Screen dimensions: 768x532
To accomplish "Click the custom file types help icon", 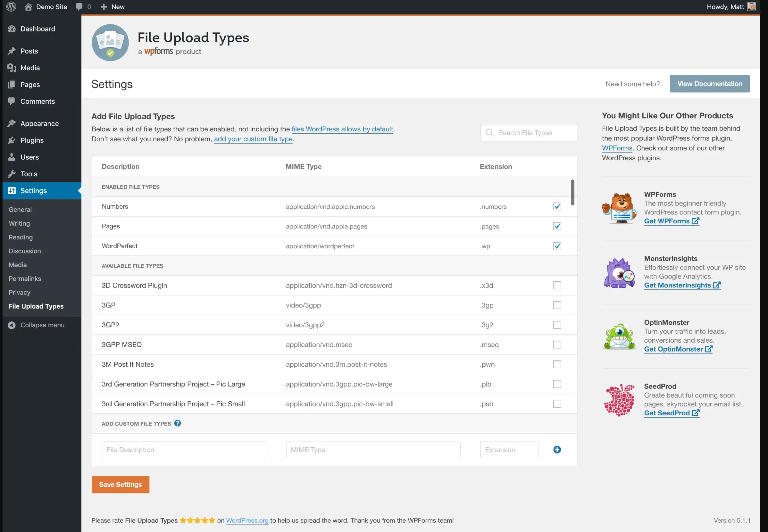I will click(178, 423).
